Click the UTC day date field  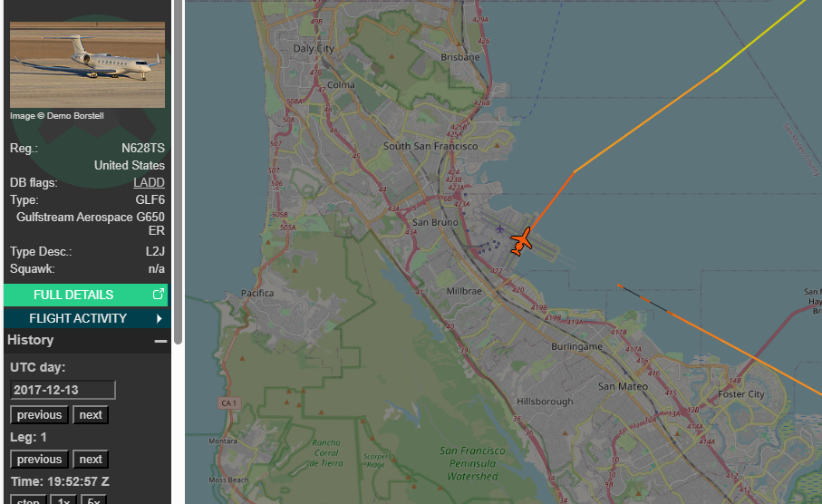63,390
